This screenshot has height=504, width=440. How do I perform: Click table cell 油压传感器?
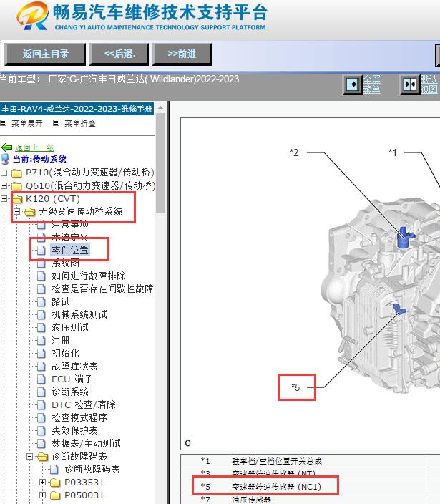pos(328,500)
